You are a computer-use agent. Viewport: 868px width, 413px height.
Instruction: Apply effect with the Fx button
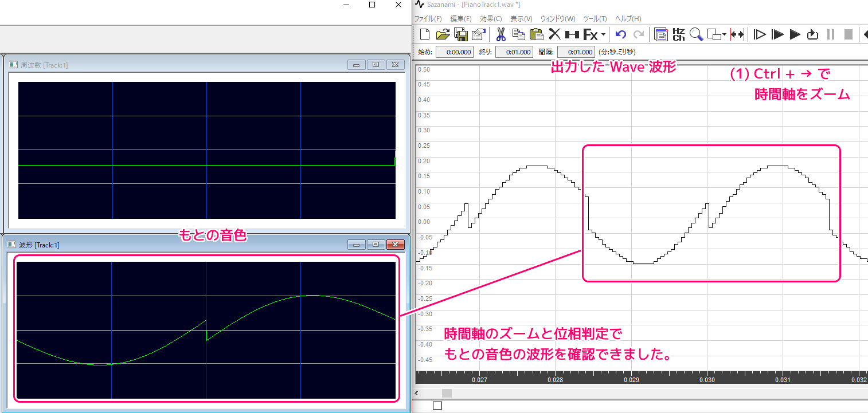(591, 34)
